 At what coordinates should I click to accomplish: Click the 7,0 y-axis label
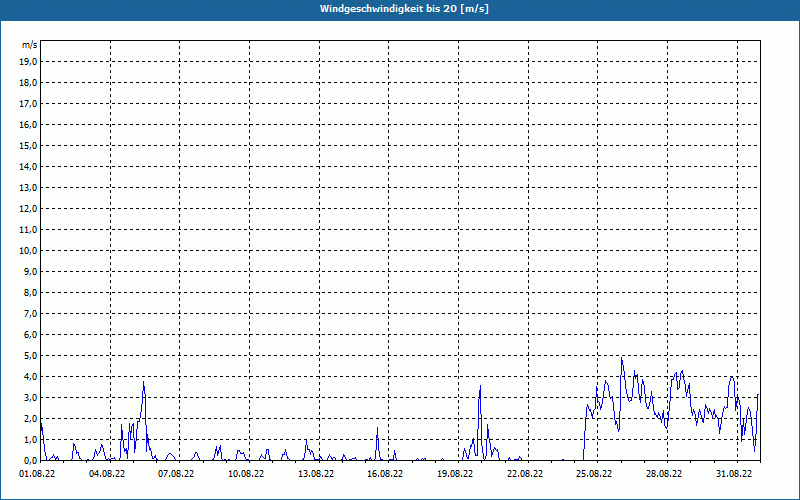tap(30, 313)
